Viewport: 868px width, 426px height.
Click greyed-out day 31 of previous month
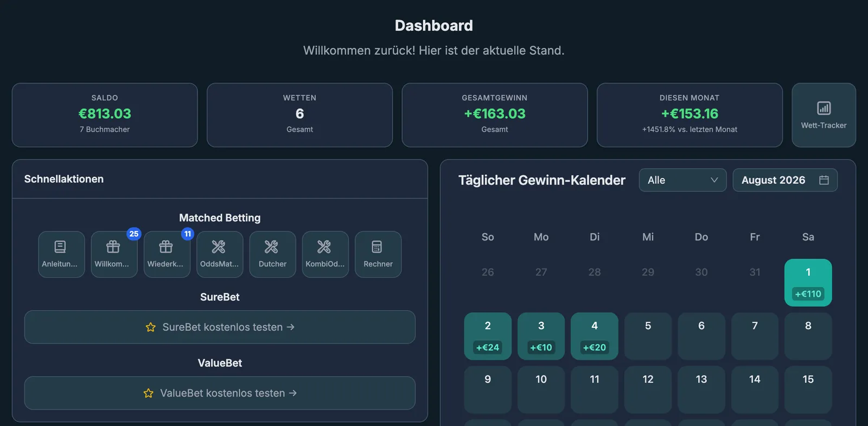click(755, 272)
